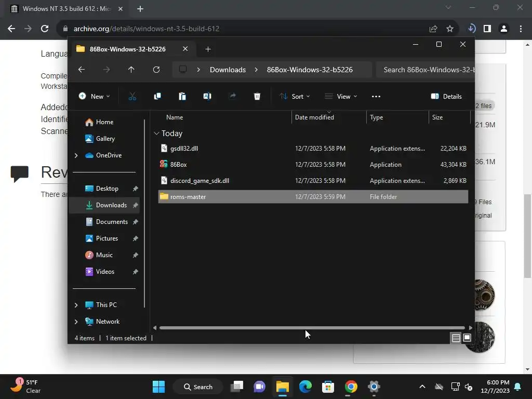532x399 pixels.
Task: Click the Search 86Box-Windows-32 search box
Action: tap(425, 70)
